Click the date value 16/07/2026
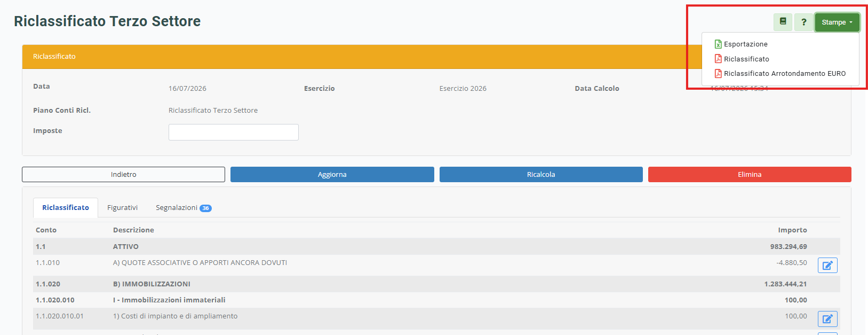 pos(187,89)
